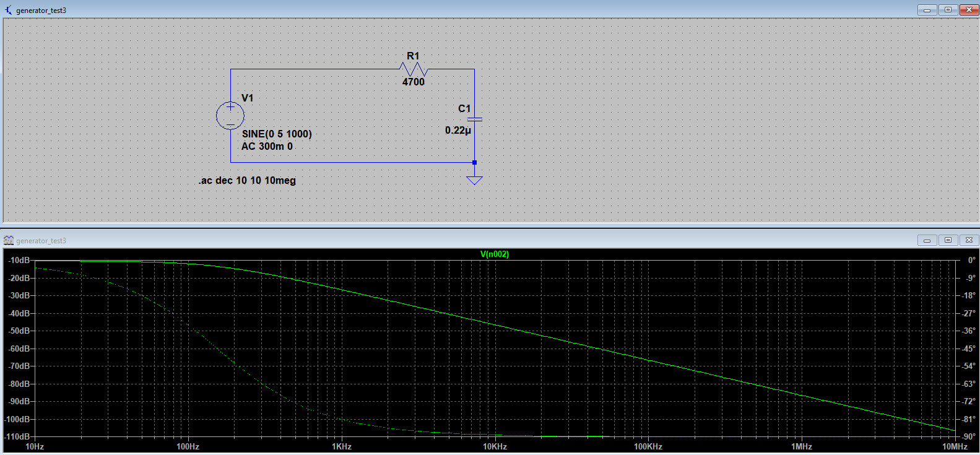Click the ground symbol below C1
This screenshot has width=980, height=455.
(x=475, y=180)
